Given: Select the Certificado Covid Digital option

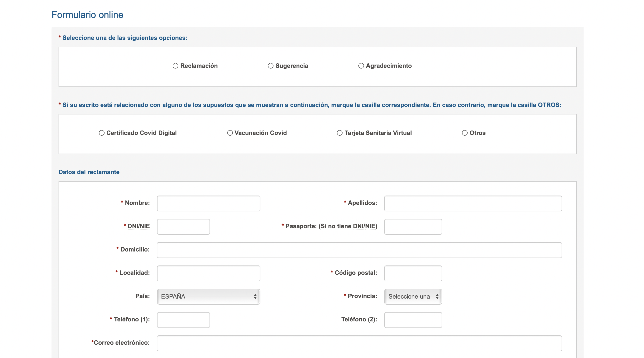Looking at the screenshot, I should [101, 133].
